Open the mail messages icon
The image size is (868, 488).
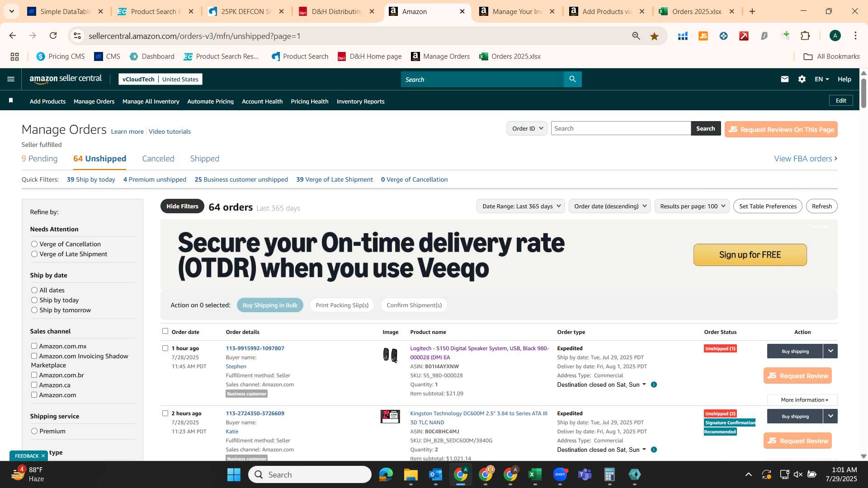(x=784, y=79)
